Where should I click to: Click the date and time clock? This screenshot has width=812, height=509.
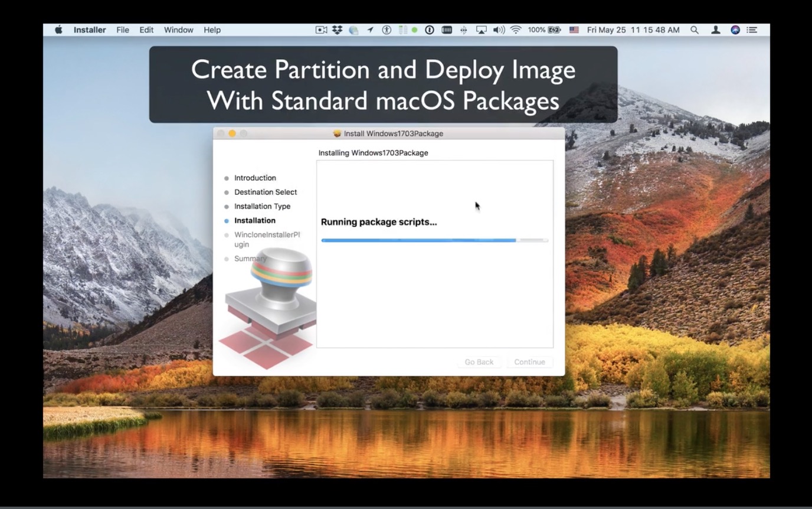[x=633, y=30]
